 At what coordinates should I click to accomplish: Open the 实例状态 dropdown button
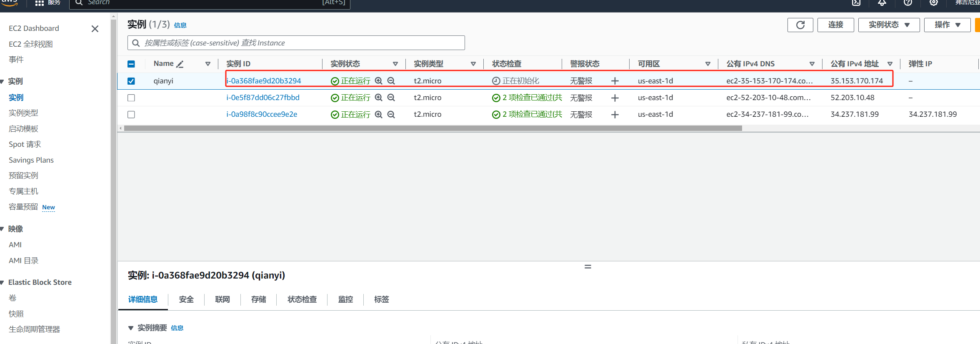pos(889,25)
